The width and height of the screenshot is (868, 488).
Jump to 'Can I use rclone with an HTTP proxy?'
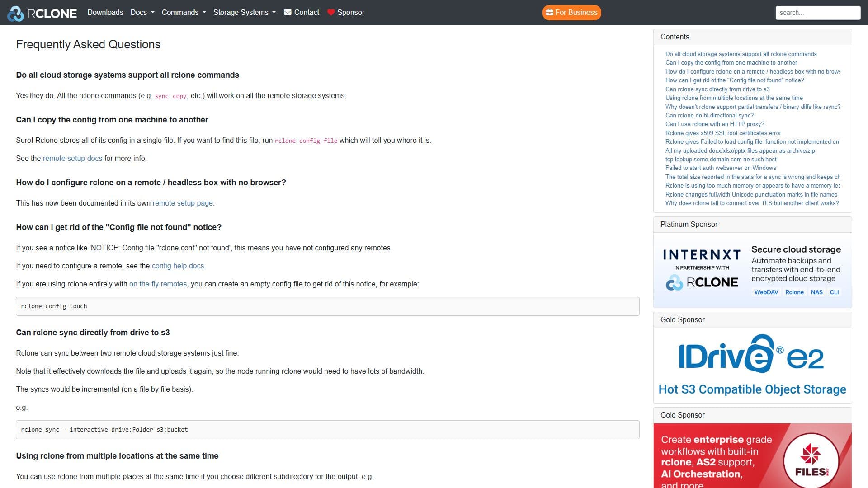point(715,124)
